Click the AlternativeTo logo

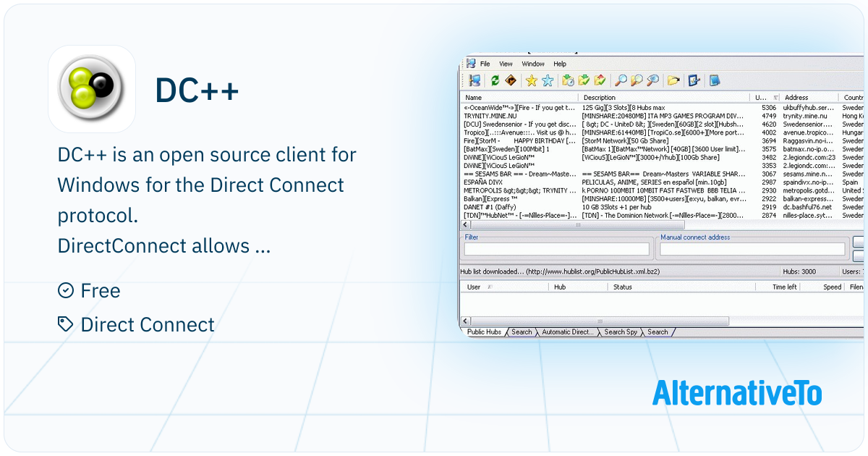pyautogui.click(x=737, y=392)
